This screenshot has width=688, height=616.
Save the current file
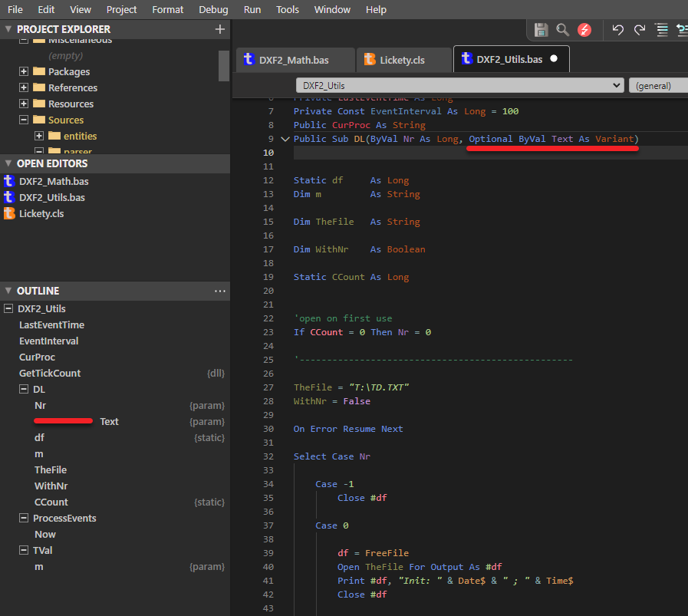click(541, 29)
